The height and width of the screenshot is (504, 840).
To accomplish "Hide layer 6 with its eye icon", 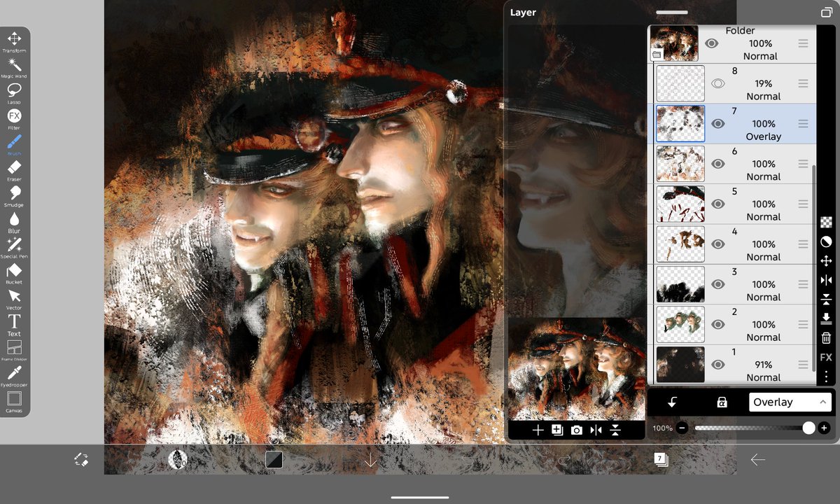I will pos(717,164).
